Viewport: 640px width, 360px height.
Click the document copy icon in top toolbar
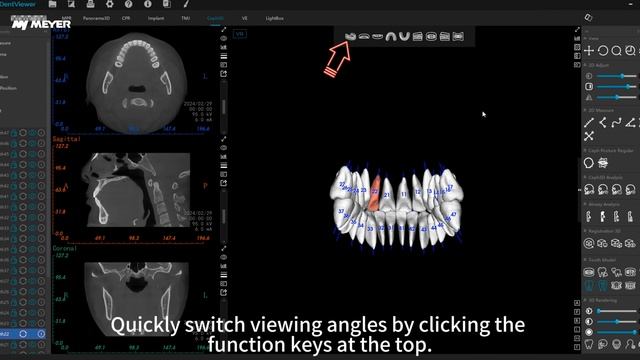tap(167, 4)
